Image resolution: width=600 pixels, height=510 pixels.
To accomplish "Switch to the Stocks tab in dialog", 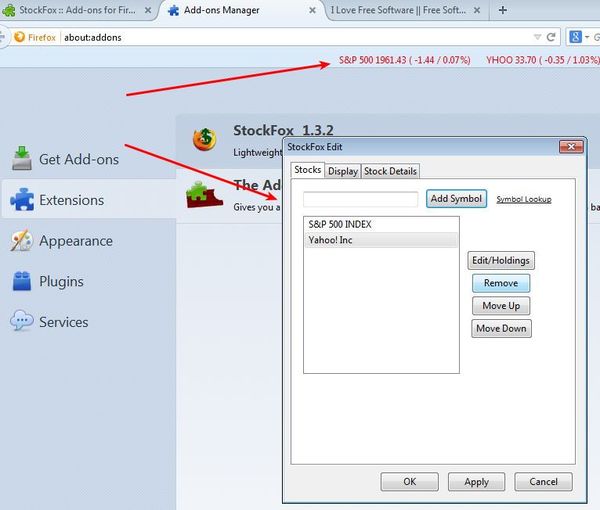I will click(x=308, y=170).
